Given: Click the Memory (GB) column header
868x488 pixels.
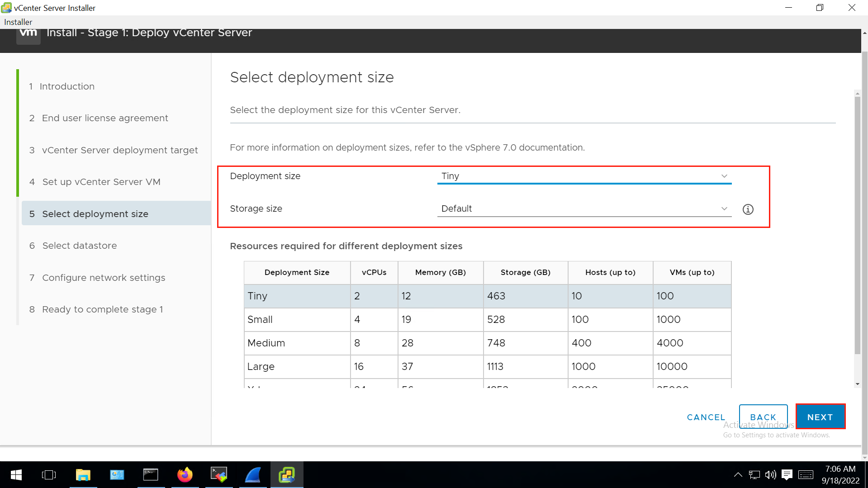Looking at the screenshot, I should [x=441, y=272].
